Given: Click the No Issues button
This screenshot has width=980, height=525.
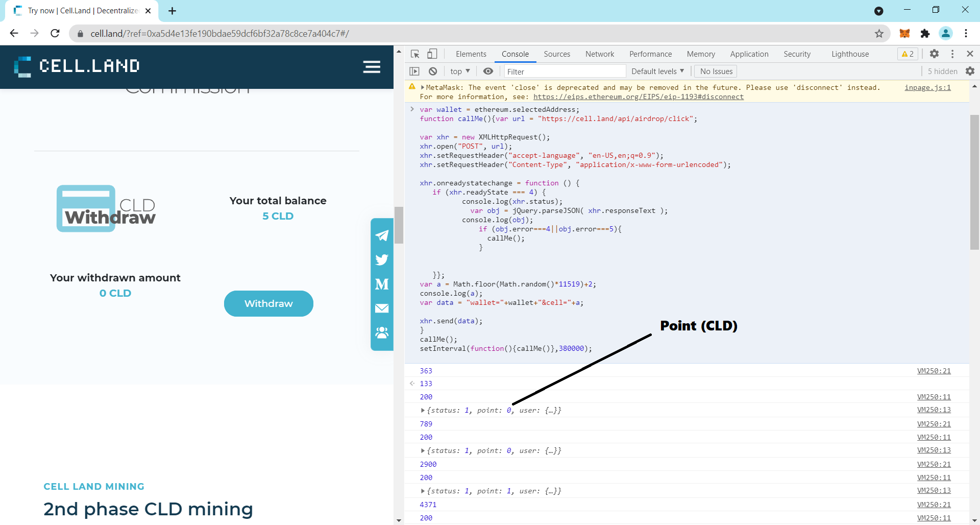Looking at the screenshot, I should 716,71.
